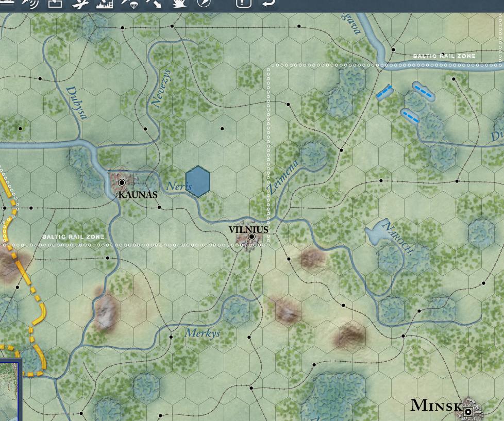
Task: Open the supply box toolbar icon
Action: point(55,3)
